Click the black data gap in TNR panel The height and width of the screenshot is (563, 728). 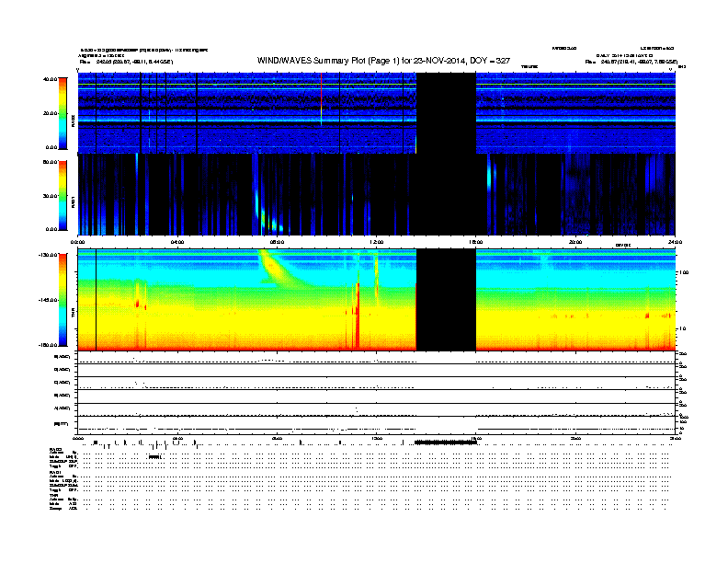click(x=446, y=300)
